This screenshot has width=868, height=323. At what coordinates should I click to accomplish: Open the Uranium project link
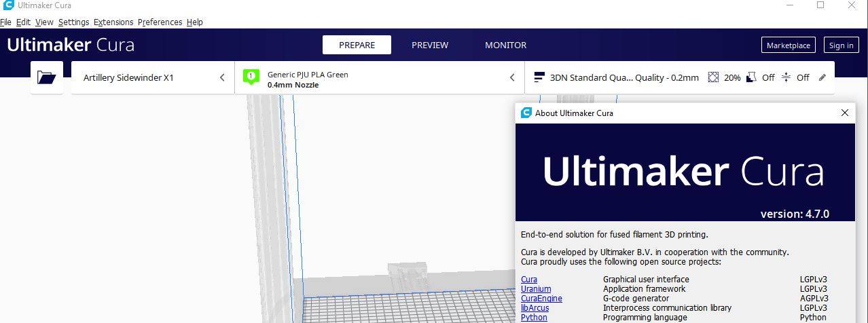click(x=536, y=288)
